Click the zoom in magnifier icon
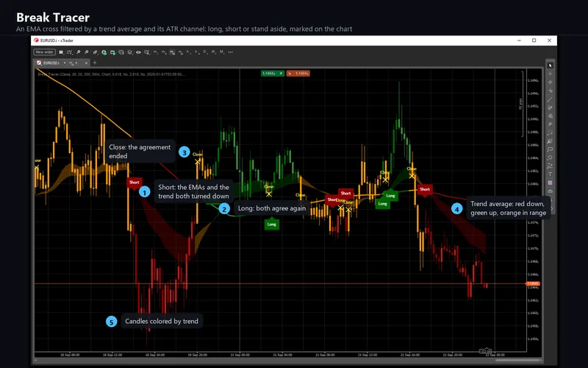 (79, 52)
